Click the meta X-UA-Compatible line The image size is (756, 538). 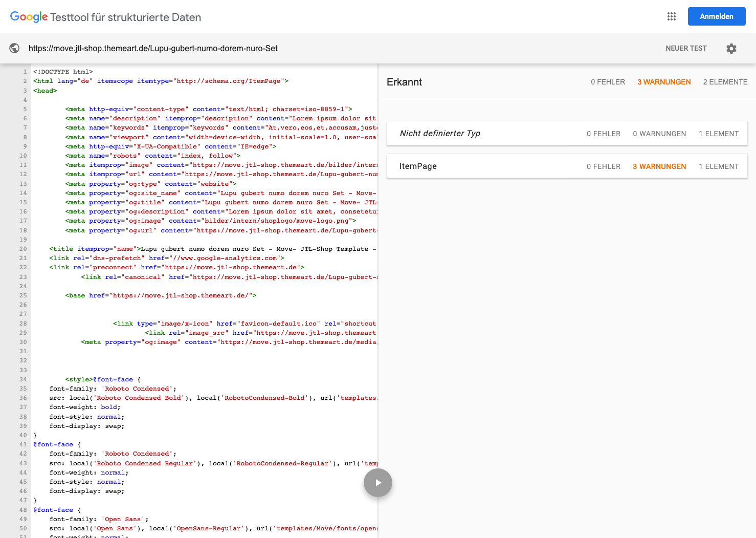[x=171, y=146]
